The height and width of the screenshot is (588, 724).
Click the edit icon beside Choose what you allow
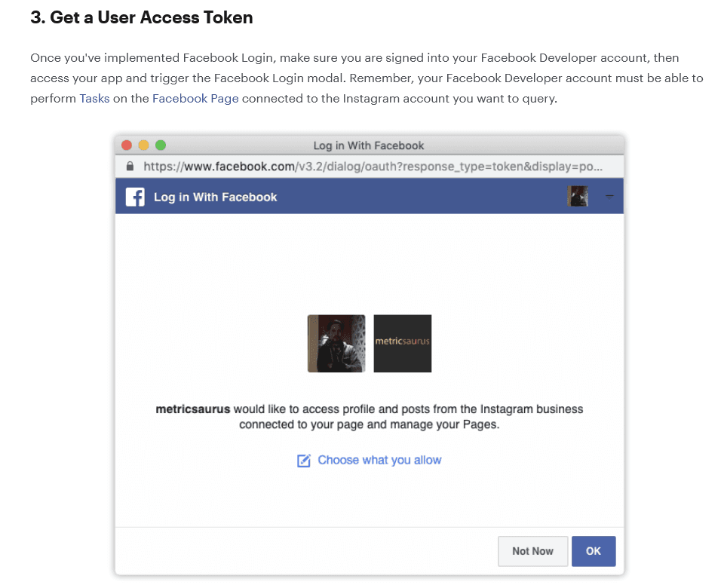pyautogui.click(x=304, y=460)
